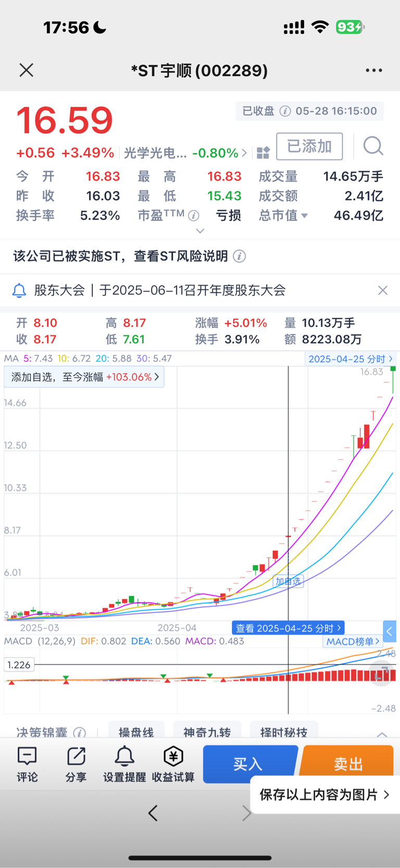
Task: Tap the 16.83 high price label on chart
Action: (371, 372)
